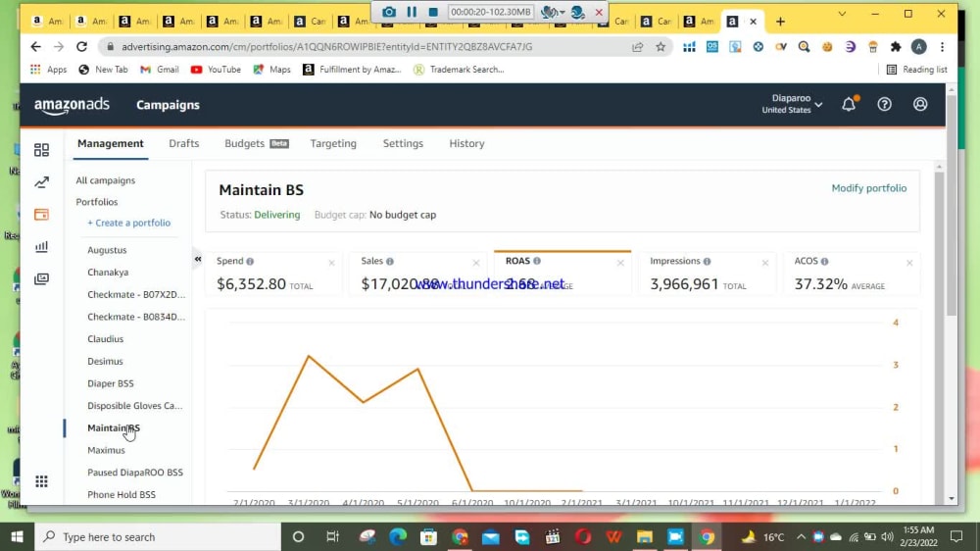Switch to Budgets Beta tab
Screen dimensions: 980x551
pyautogui.click(x=256, y=143)
